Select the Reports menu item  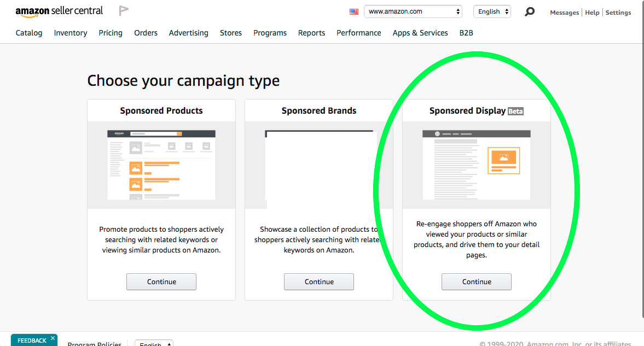click(x=311, y=33)
